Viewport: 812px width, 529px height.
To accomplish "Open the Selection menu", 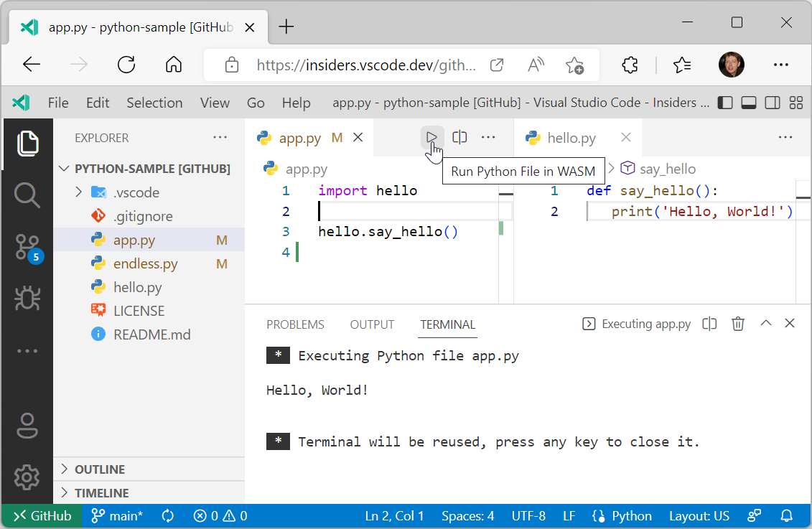I will click(154, 103).
